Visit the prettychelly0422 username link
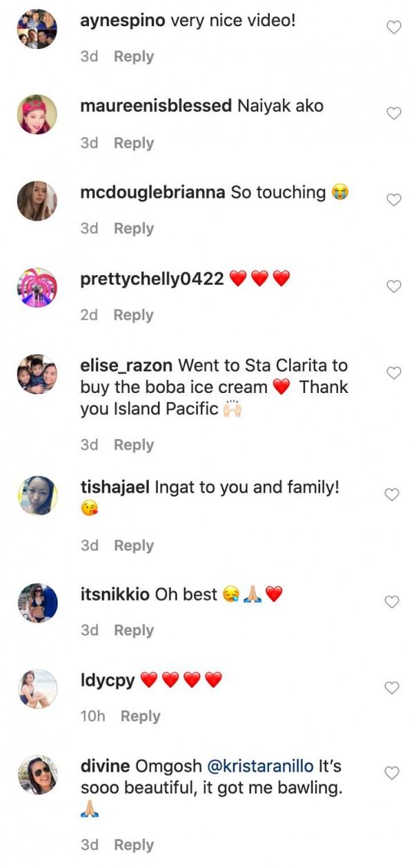Screen dimensions: 414x868 pos(152,279)
